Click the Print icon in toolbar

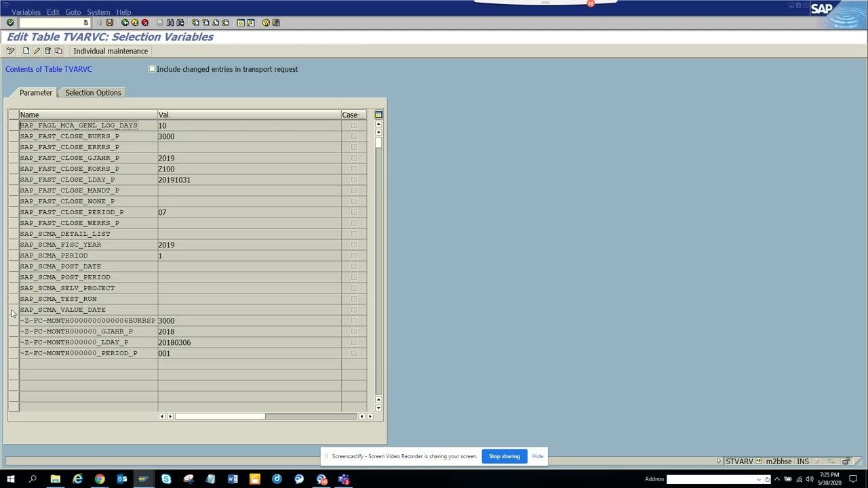[x=160, y=22]
